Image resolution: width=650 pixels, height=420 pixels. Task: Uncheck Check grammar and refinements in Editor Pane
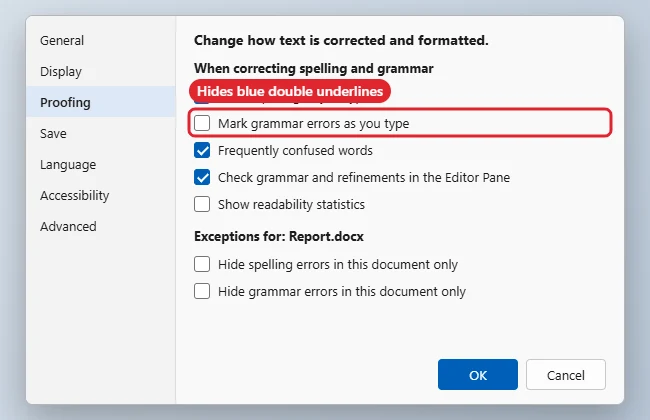pyautogui.click(x=202, y=177)
